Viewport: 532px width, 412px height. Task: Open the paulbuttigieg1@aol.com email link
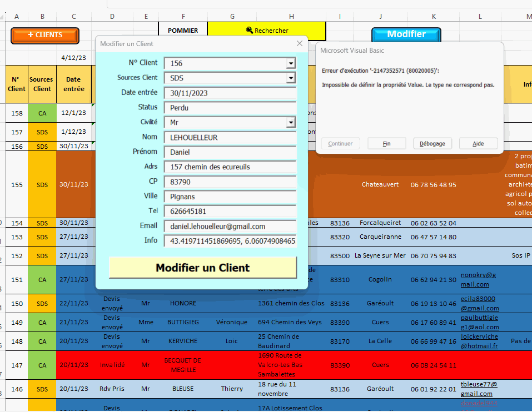(479, 322)
